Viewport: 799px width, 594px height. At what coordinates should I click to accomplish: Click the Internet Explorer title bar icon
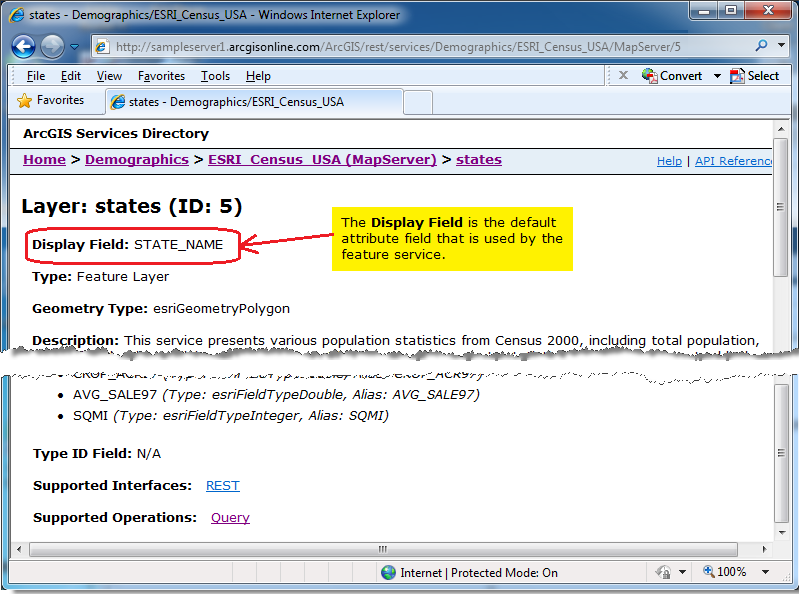(17, 14)
